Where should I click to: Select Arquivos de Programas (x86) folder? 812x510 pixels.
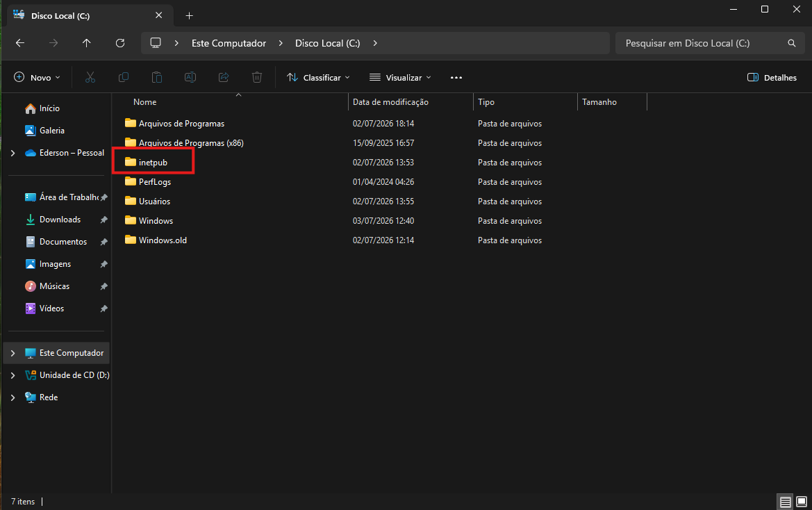pyautogui.click(x=191, y=143)
